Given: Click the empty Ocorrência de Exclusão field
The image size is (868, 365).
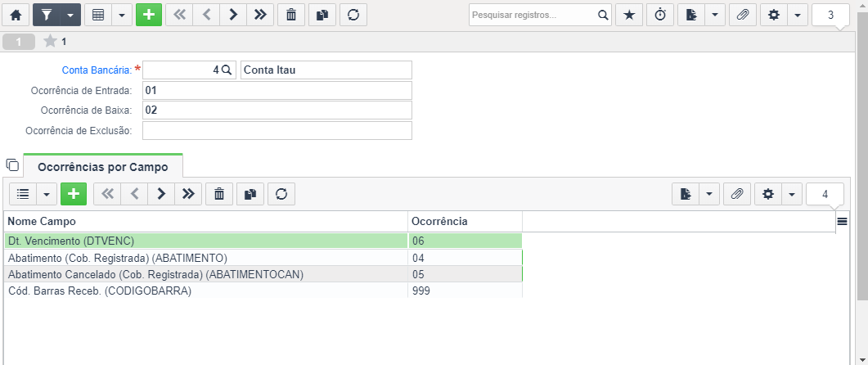Looking at the screenshot, I should click(x=277, y=131).
